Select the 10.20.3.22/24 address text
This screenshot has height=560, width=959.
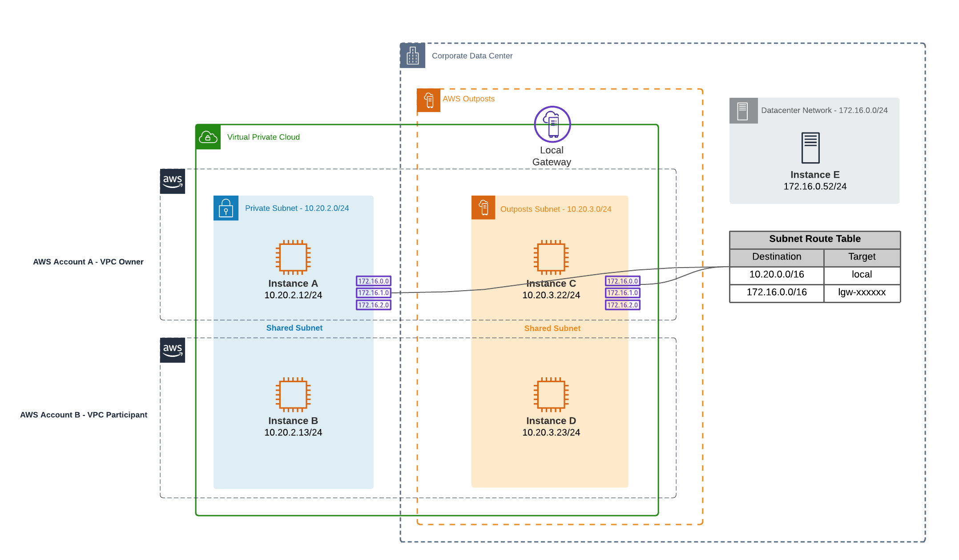coord(551,295)
